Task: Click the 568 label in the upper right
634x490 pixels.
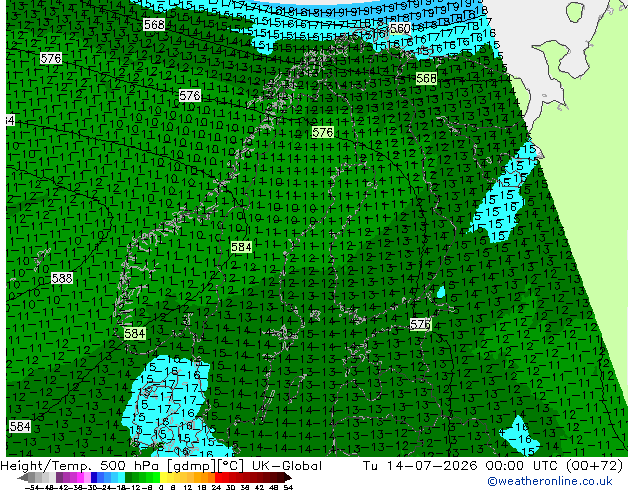Action: click(x=426, y=78)
